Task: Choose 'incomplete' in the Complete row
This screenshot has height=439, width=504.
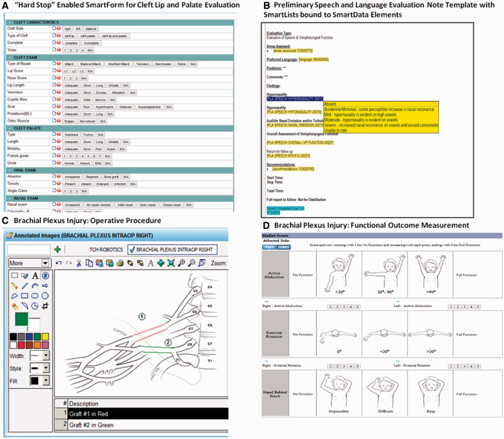Action: (91, 43)
